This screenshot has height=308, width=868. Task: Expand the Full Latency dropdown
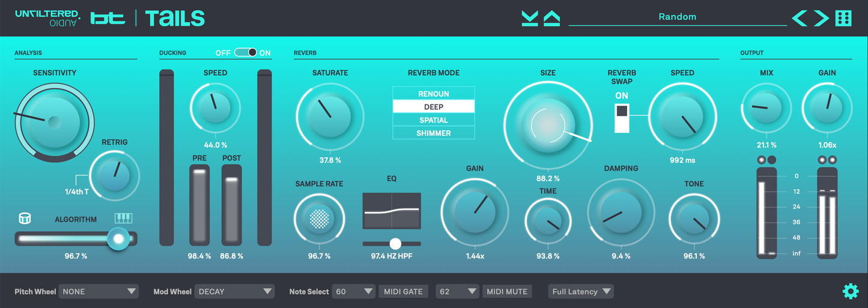581,292
